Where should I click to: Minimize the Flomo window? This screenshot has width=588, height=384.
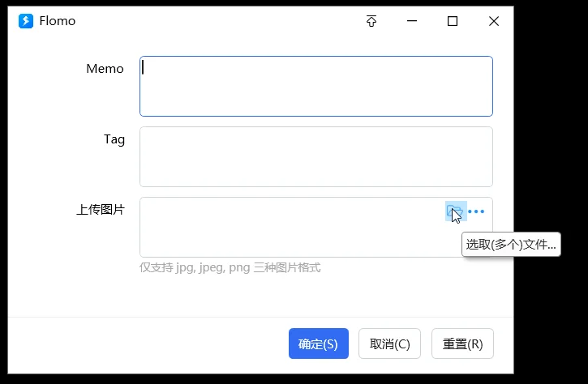click(x=412, y=21)
